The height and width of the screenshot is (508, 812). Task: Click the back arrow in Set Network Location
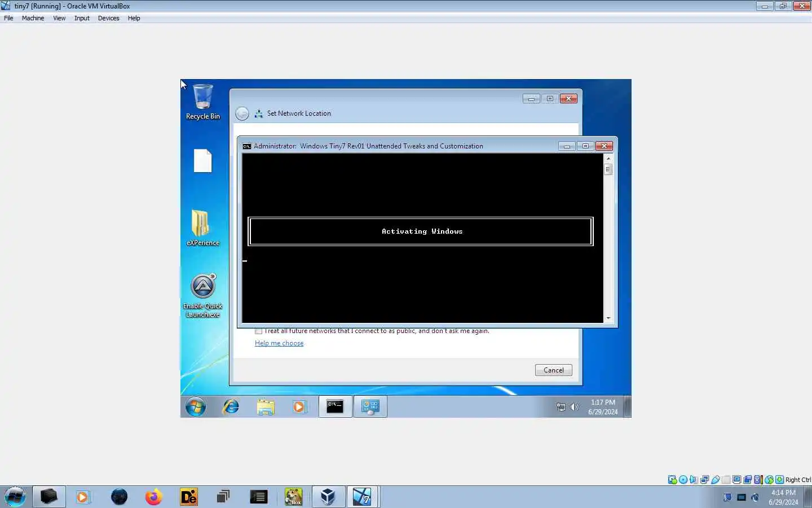[x=242, y=113]
